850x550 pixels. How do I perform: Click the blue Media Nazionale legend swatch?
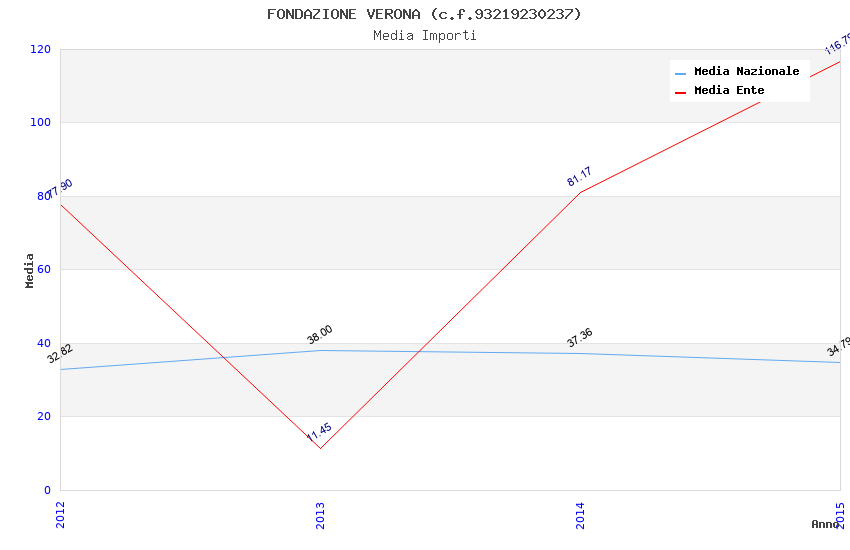coord(681,72)
